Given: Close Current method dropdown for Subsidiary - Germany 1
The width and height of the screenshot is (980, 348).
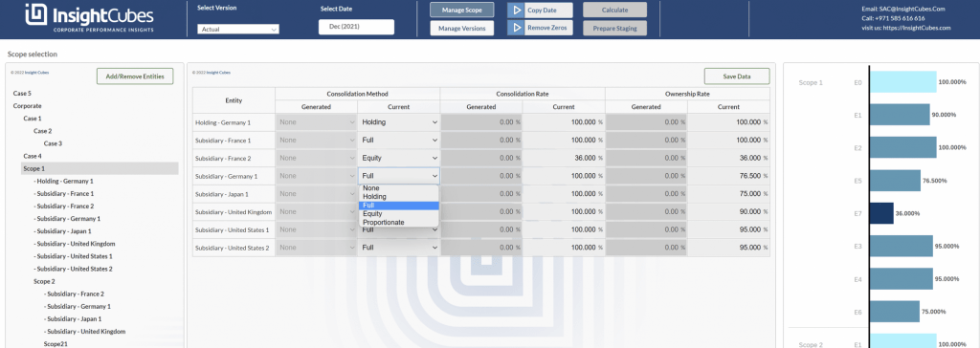Looking at the screenshot, I should 399,176.
